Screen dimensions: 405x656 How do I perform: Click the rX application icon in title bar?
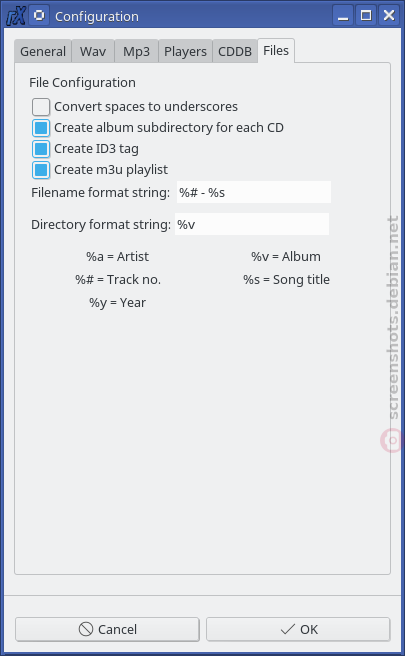(x=16, y=16)
